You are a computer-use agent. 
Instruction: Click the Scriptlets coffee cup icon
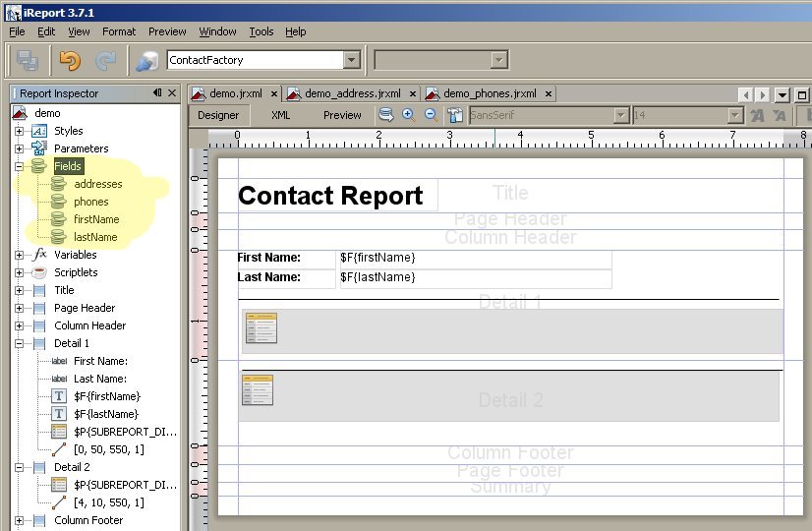coord(39,272)
